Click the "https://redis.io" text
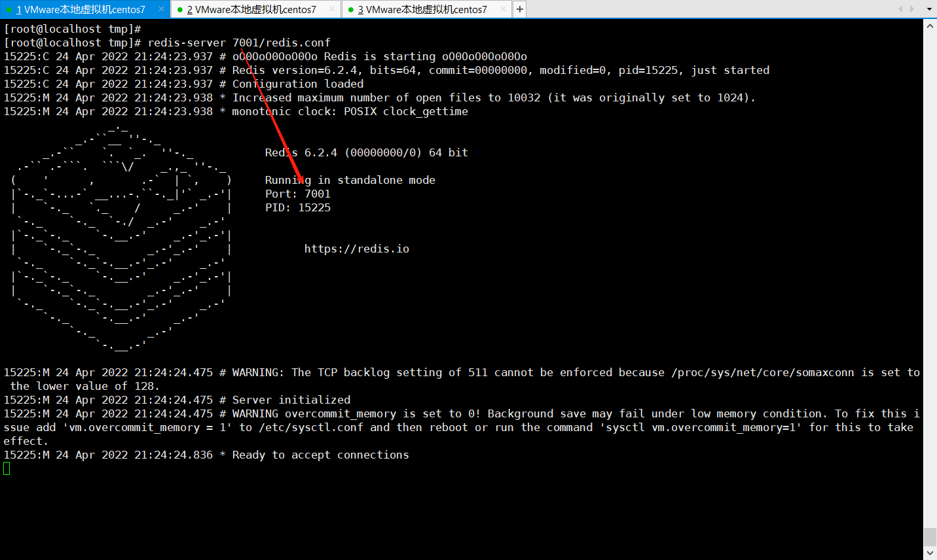This screenshot has height=560, width=937. coord(357,249)
